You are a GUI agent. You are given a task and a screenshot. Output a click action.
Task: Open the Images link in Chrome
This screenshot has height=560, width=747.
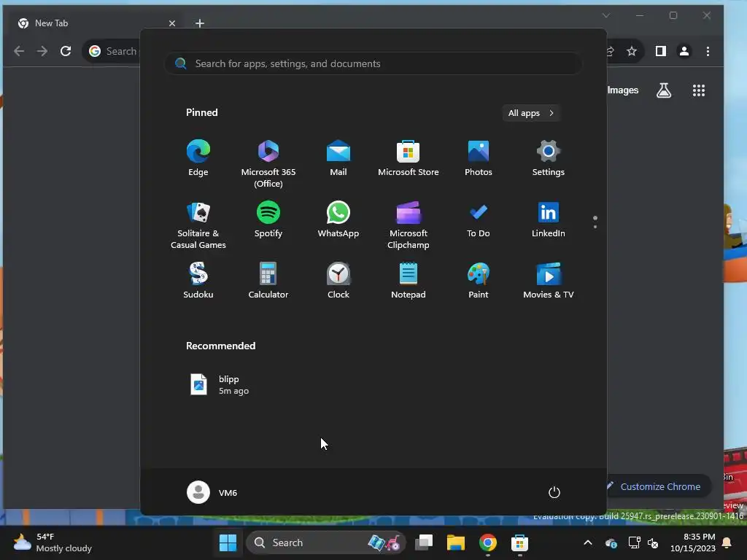623,90
